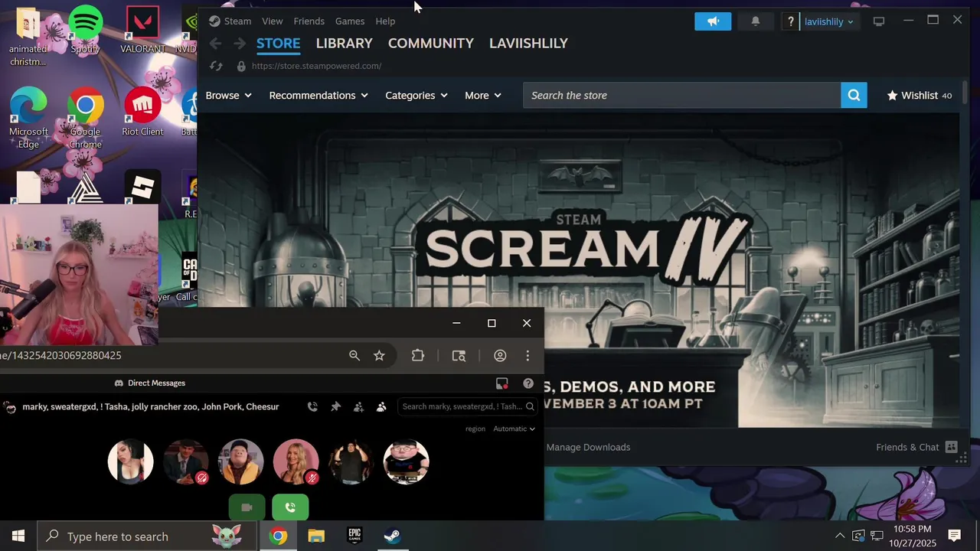Open the Wishlist link

coord(919,96)
